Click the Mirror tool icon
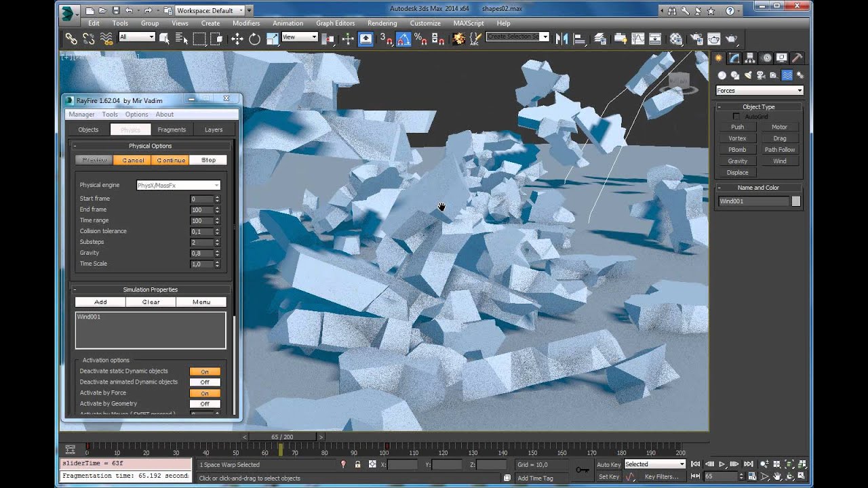868x488 pixels. [x=561, y=39]
